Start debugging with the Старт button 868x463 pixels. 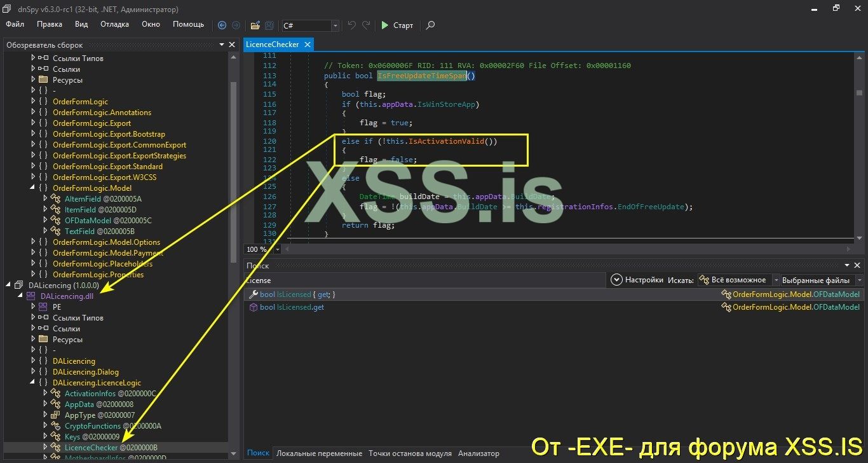pyautogui.click(x=397, y=25)
